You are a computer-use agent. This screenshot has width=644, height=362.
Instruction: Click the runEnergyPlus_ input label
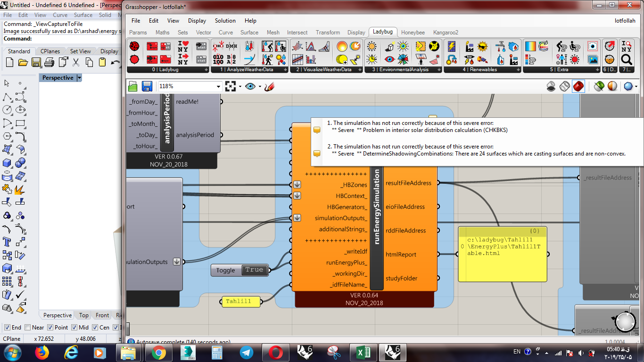click(x=347, y=263)
